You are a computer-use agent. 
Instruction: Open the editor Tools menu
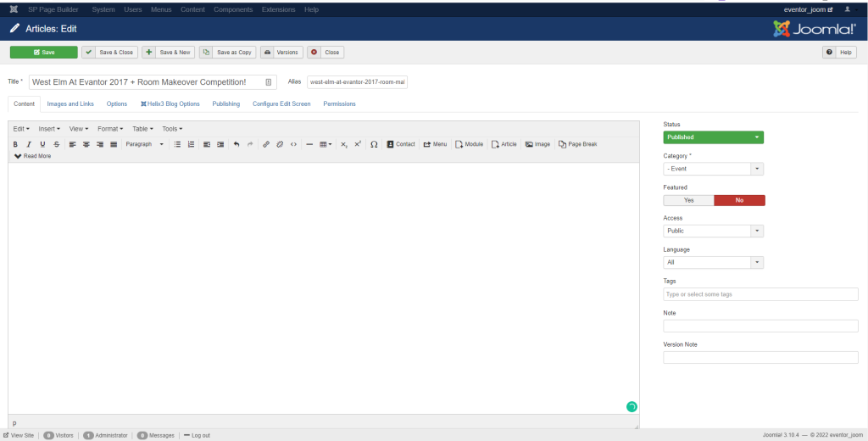click(172, 129)
